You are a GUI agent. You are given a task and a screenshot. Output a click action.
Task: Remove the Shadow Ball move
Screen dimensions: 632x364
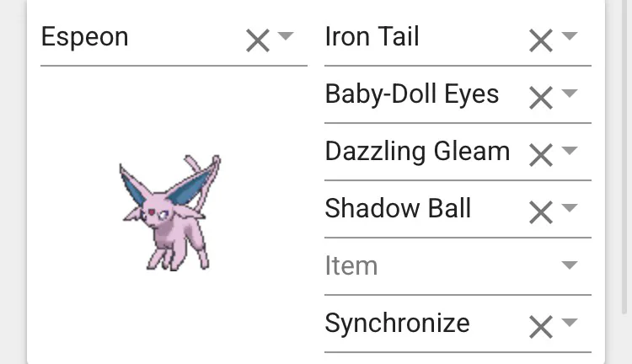pyautogui.click(x=540, y=211)
